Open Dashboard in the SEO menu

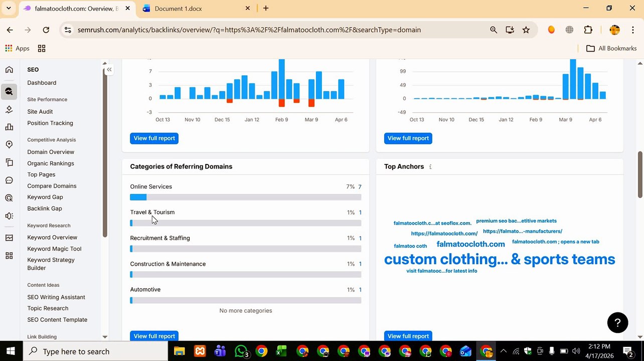(x=42, y=83)
